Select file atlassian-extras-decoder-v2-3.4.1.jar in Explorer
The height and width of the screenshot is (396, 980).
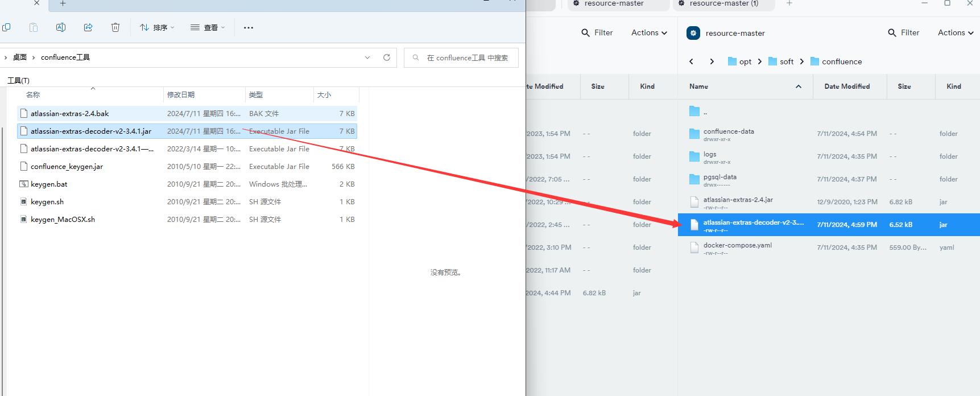pos(187,131)
